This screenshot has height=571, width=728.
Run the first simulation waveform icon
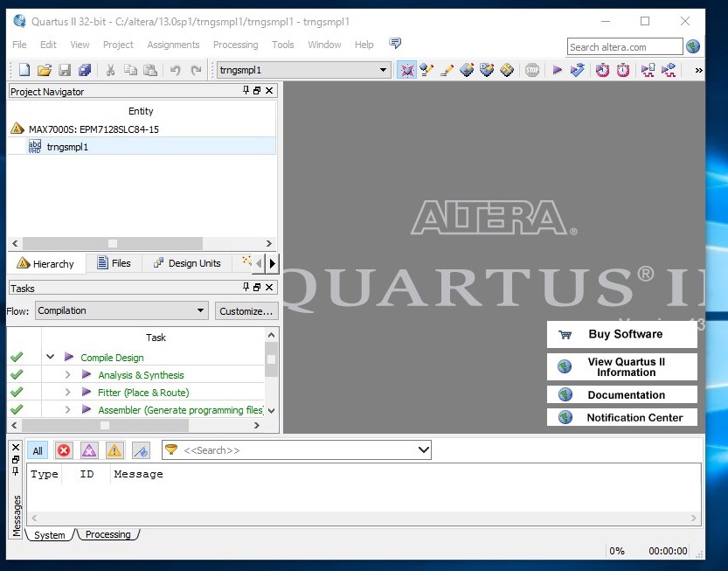pyautogui.click(x=648, y=70)
